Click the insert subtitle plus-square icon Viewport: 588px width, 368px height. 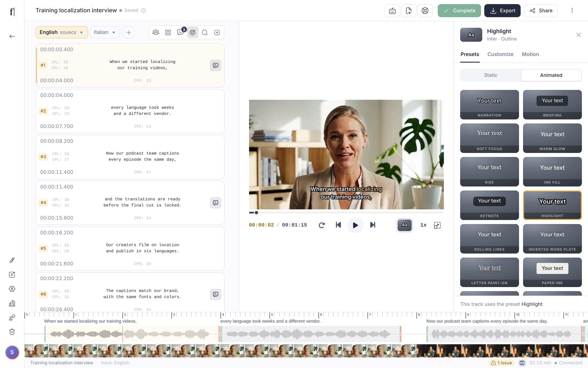click(217, 32)
